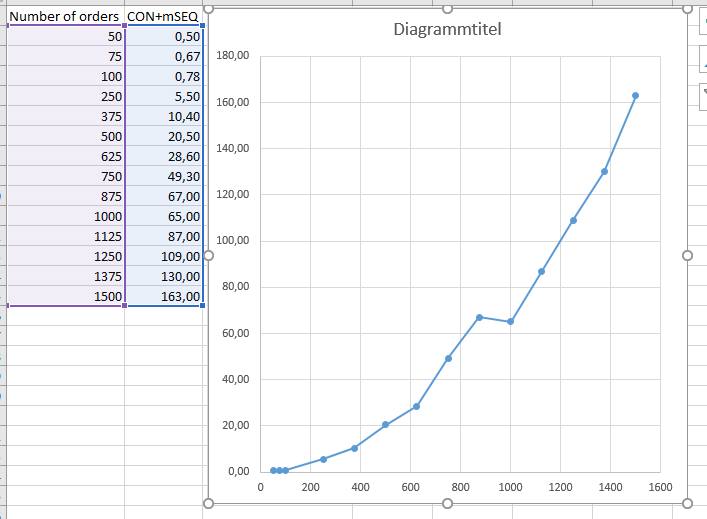707x519 pixels.
Task: Select the 'CON+mSEQ' header cell
Action: click(x=164, y=17)
